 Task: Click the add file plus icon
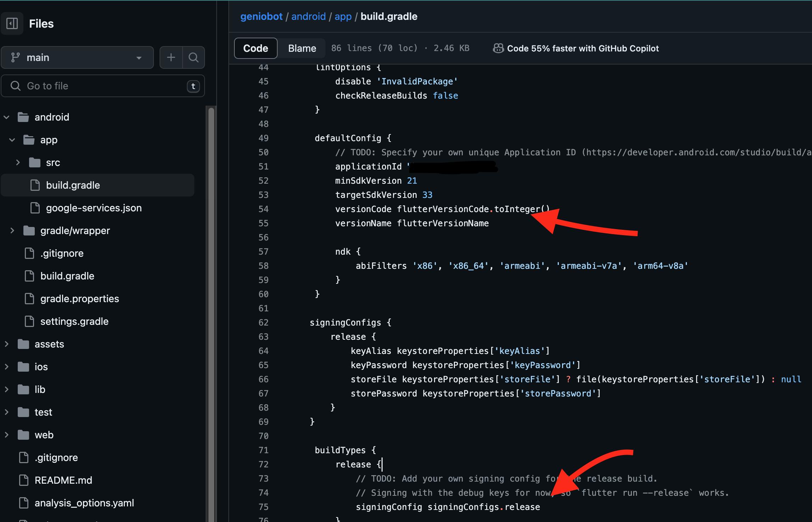[171, 57]
